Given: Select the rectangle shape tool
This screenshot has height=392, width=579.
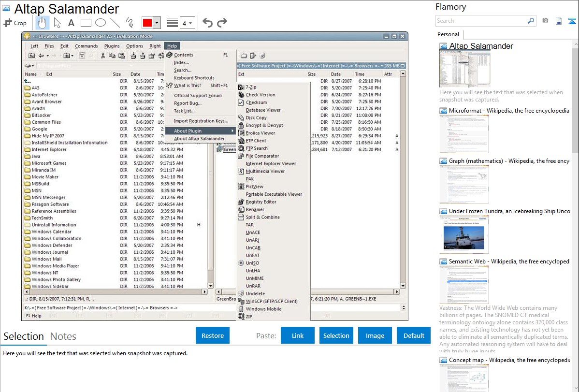Looking at the screenshot, I should click(x=86, y=23).
